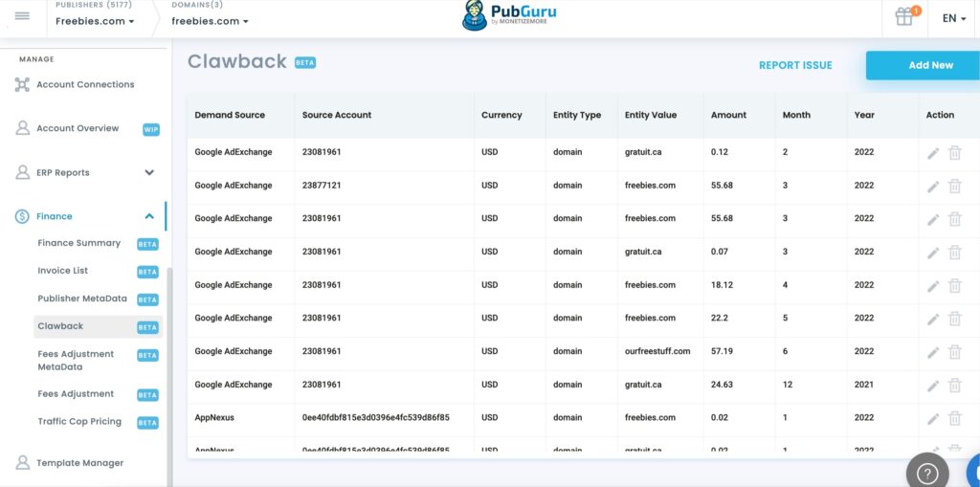Viewport: 980px width, 487px height.
Task: Edit the AppNexus freebies.com 0.02 row
Action: tap(933, 418)
